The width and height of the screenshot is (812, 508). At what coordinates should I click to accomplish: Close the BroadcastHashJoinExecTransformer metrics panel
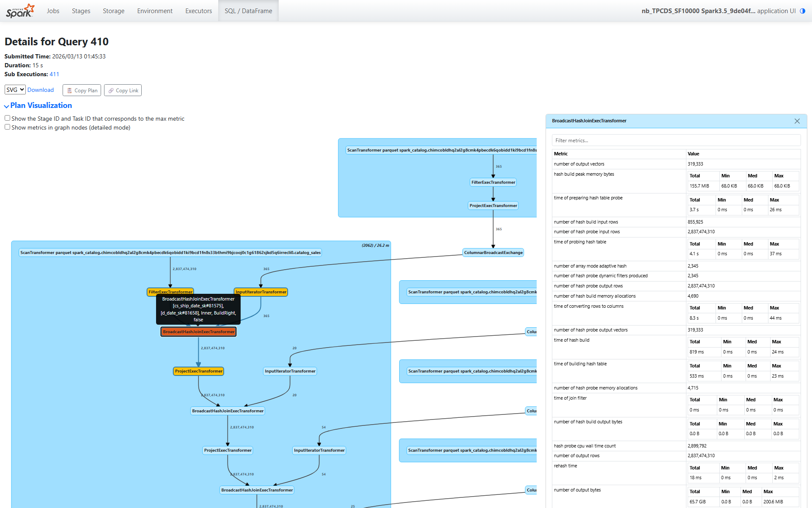point(797,121)
